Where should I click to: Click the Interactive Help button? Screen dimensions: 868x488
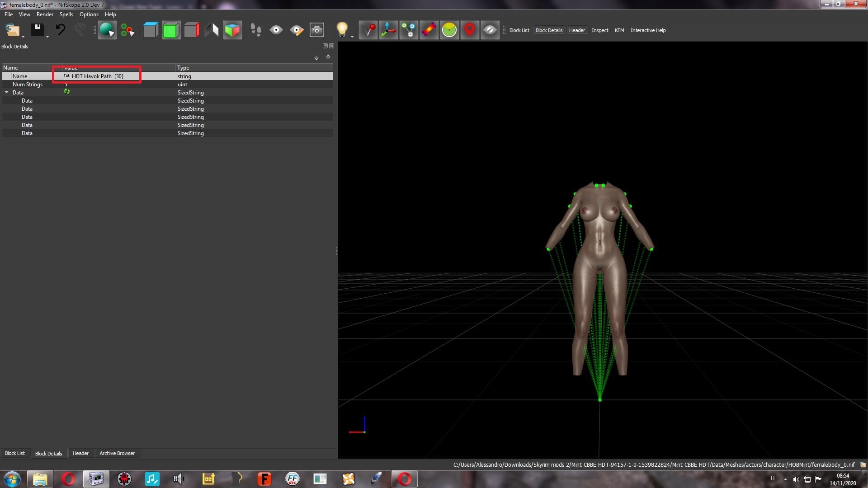click(x=648, y=30)
